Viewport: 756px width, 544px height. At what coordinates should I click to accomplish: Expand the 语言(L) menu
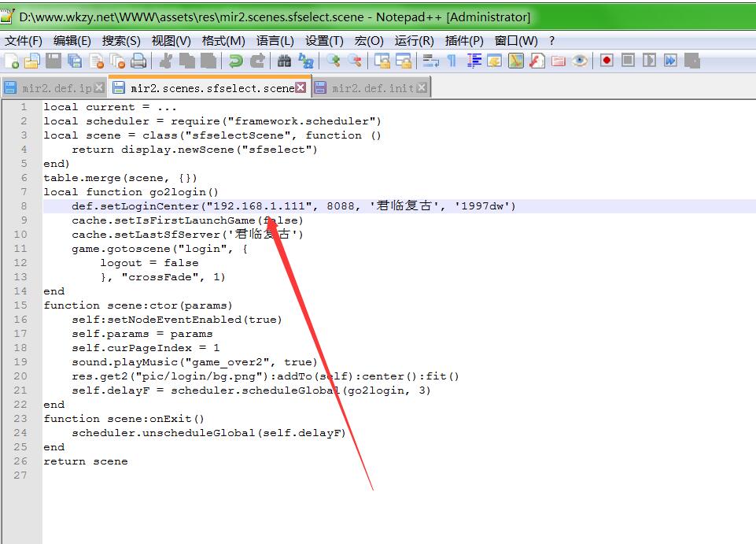[x=275, y=40]
